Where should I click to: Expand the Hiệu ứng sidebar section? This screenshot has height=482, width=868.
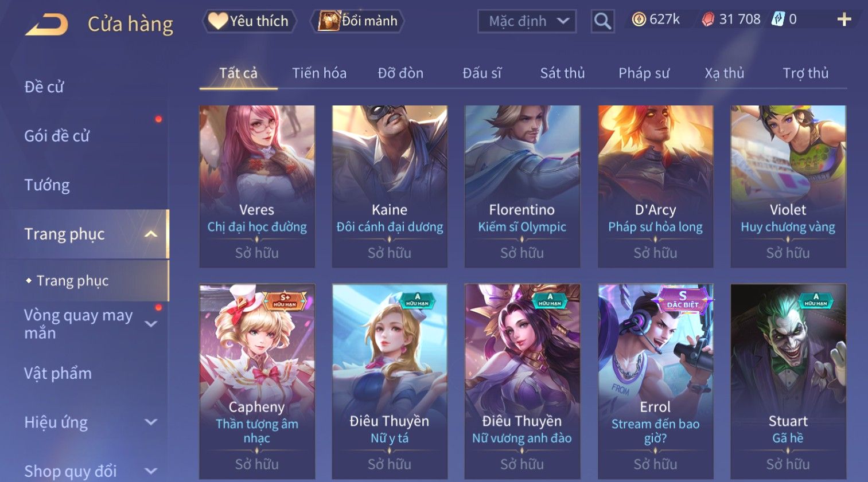coord(151,422)
